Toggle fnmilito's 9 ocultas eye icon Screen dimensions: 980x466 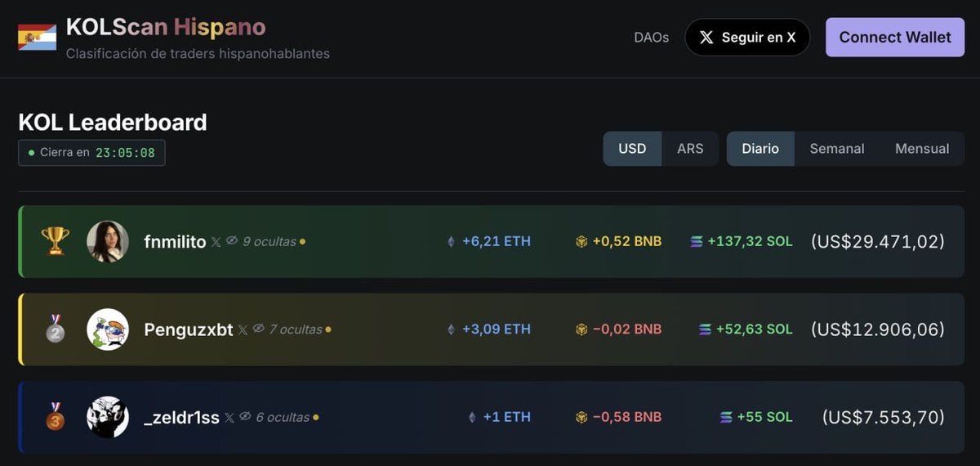(x=232, y=241)
